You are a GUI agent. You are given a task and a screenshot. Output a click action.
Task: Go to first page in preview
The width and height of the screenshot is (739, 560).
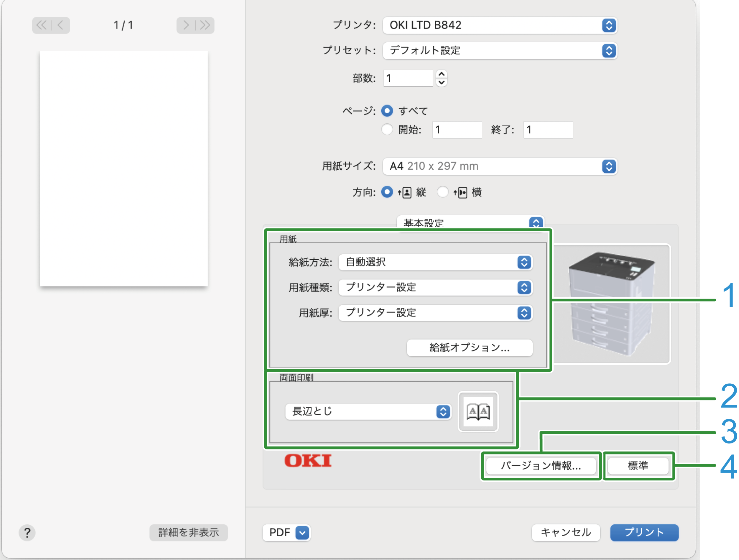tap(42, 25)
